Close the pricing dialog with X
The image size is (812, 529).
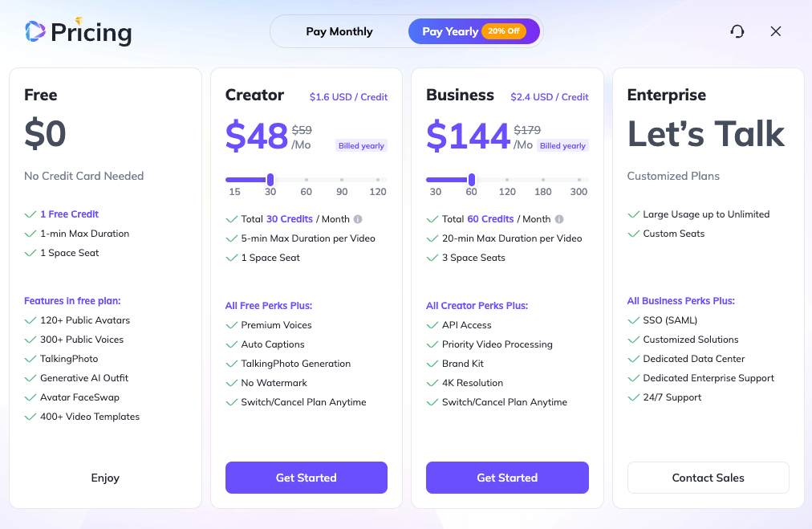pos(775,31)
